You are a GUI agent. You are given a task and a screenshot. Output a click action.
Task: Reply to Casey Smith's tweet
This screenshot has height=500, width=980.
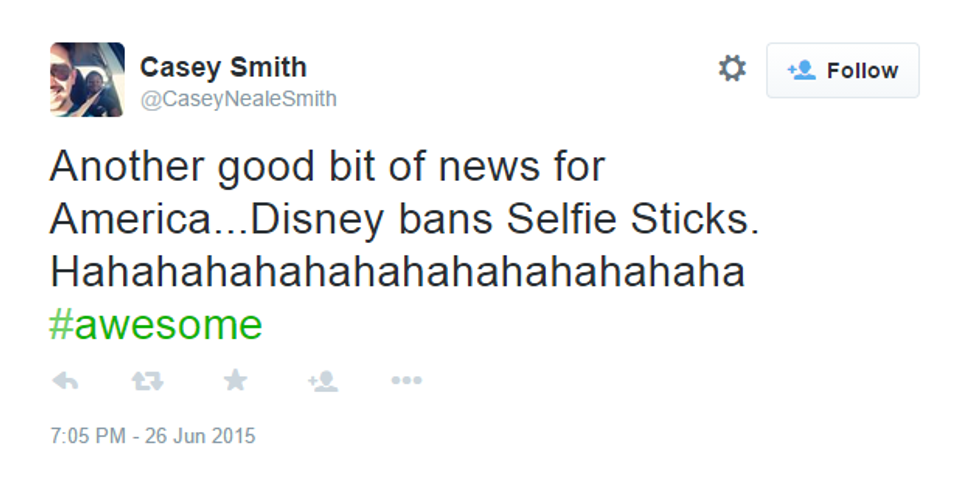pos(64,381)
